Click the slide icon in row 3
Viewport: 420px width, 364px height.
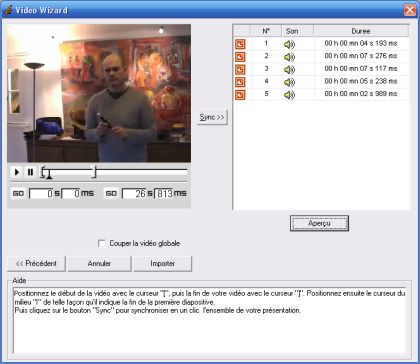coord(240,69)
